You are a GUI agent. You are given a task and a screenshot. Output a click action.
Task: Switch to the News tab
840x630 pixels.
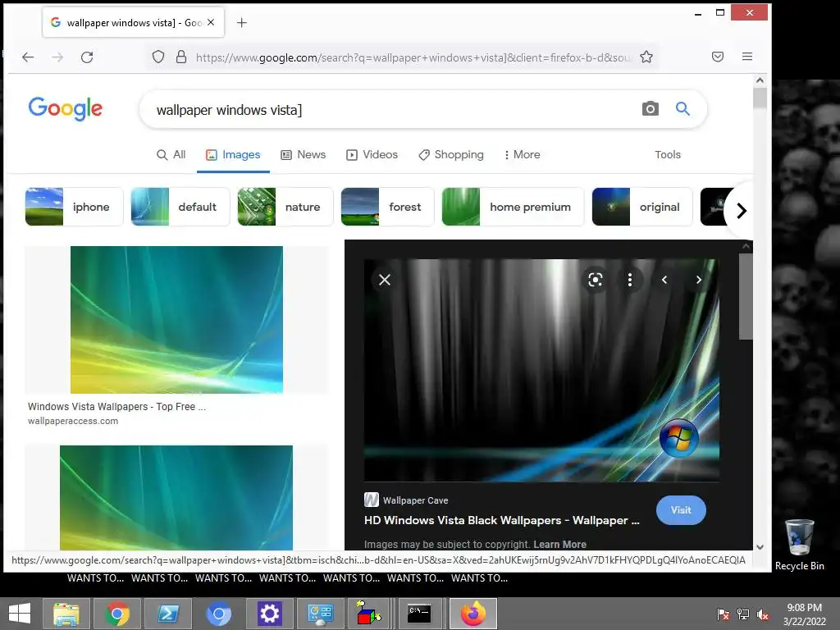(304, 154)
